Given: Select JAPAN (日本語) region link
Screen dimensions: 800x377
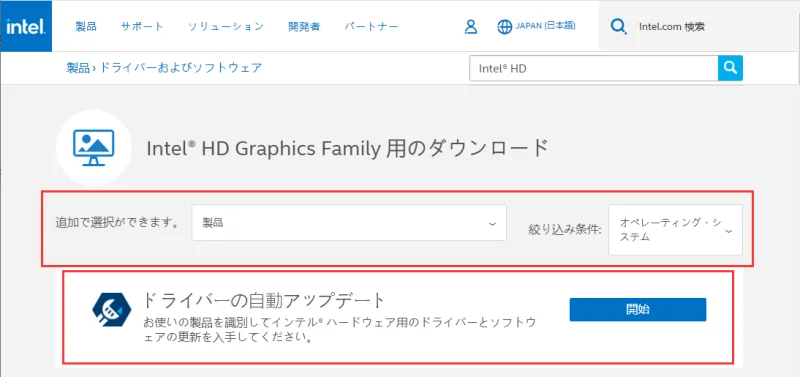Looking at the screenshot, I should pyautogui.click(x=545, y=26).
